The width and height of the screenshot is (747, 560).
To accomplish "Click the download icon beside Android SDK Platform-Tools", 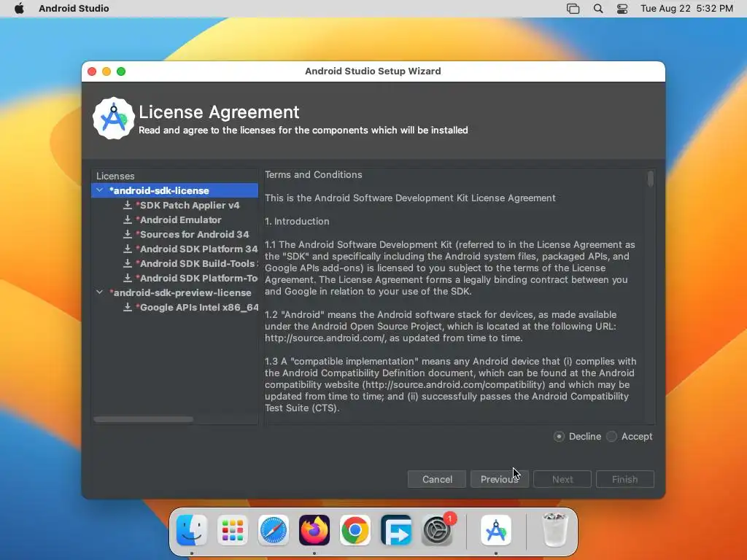I will click(127, 278).
